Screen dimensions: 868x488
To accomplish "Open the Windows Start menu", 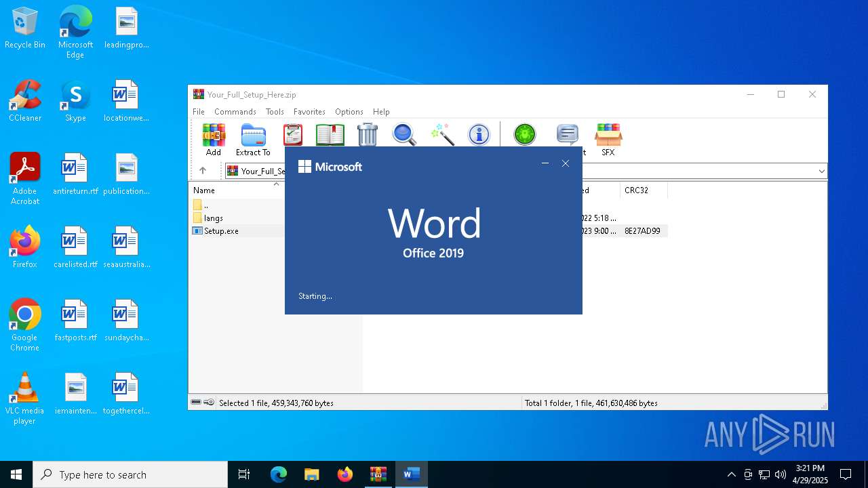I will 16,474.
